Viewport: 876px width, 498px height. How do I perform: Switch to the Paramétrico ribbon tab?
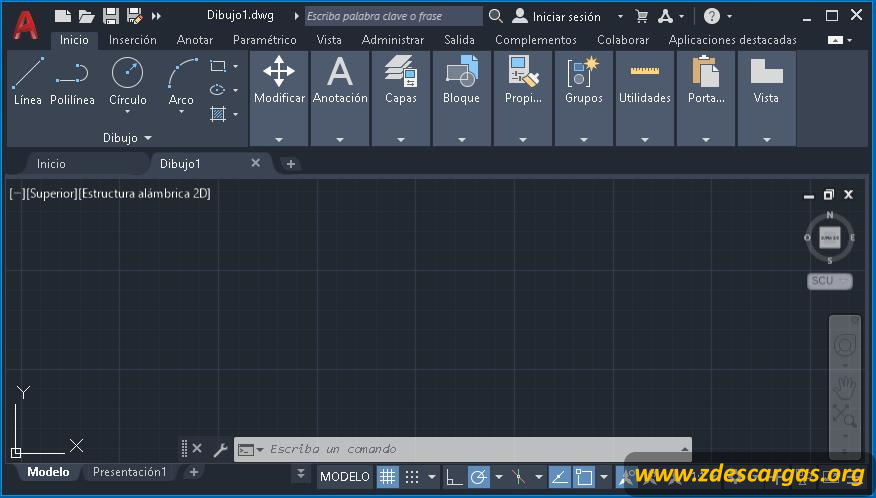pos(265,40)
